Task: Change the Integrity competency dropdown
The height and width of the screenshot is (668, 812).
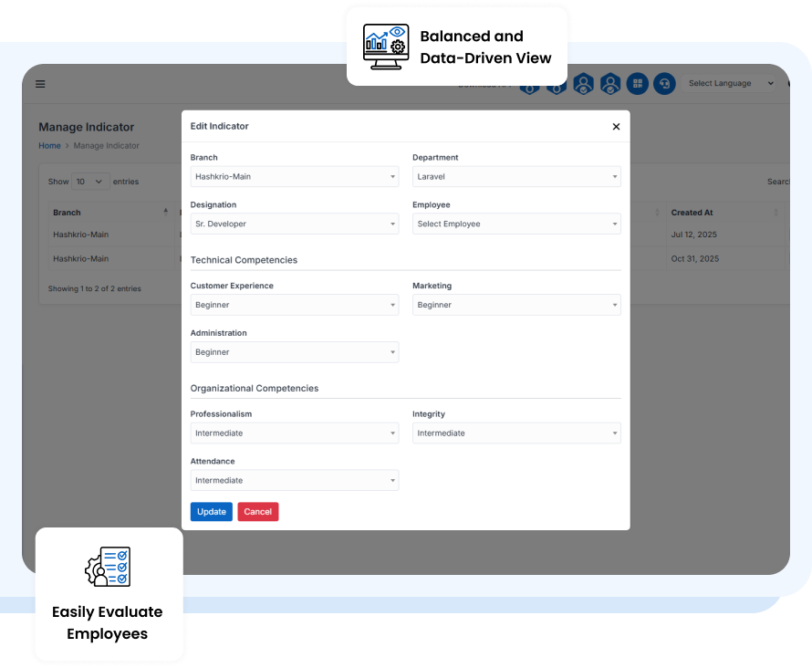Action: (x=516, y=433)
